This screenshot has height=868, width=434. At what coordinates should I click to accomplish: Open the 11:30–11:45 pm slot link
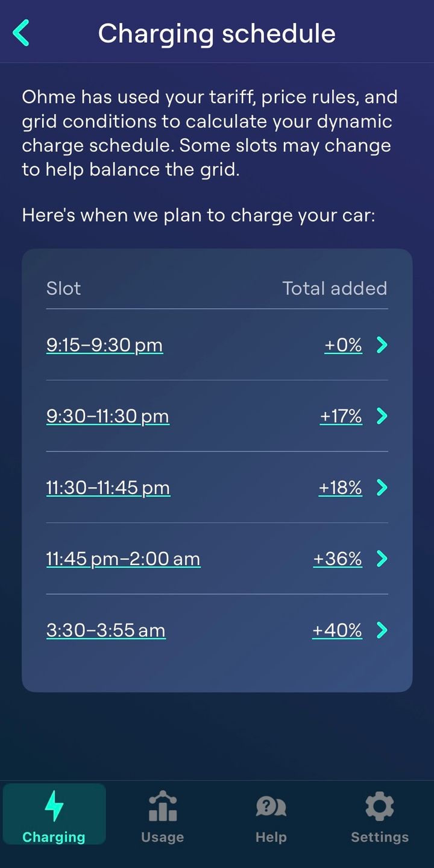108,487
